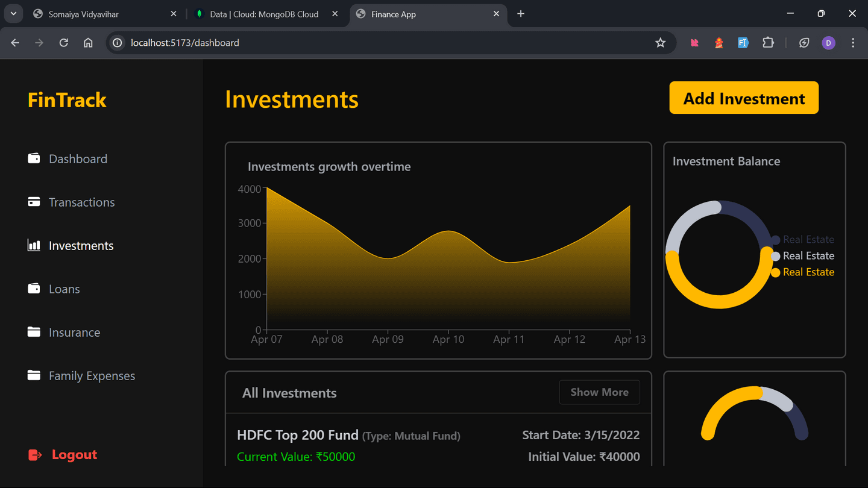The width and height of the screenshot is (868, 488).
Task: Click the All Investments heading
Action: click(x=289, y=393)
